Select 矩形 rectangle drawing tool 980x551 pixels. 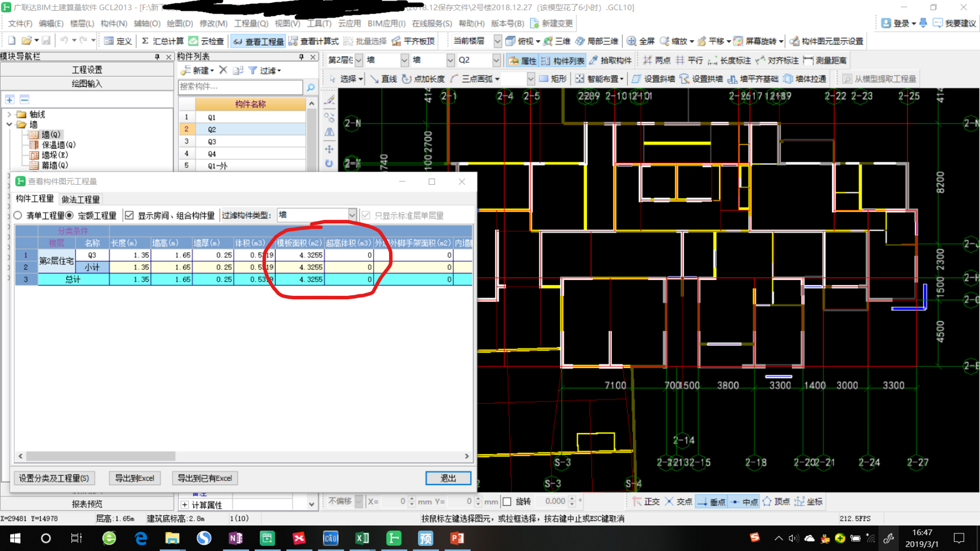[552, 79]
